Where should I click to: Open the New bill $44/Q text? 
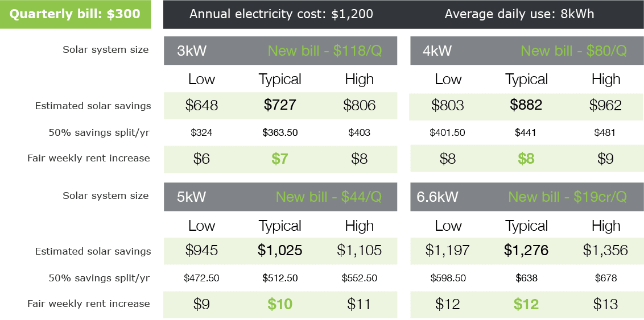point(328,197)
